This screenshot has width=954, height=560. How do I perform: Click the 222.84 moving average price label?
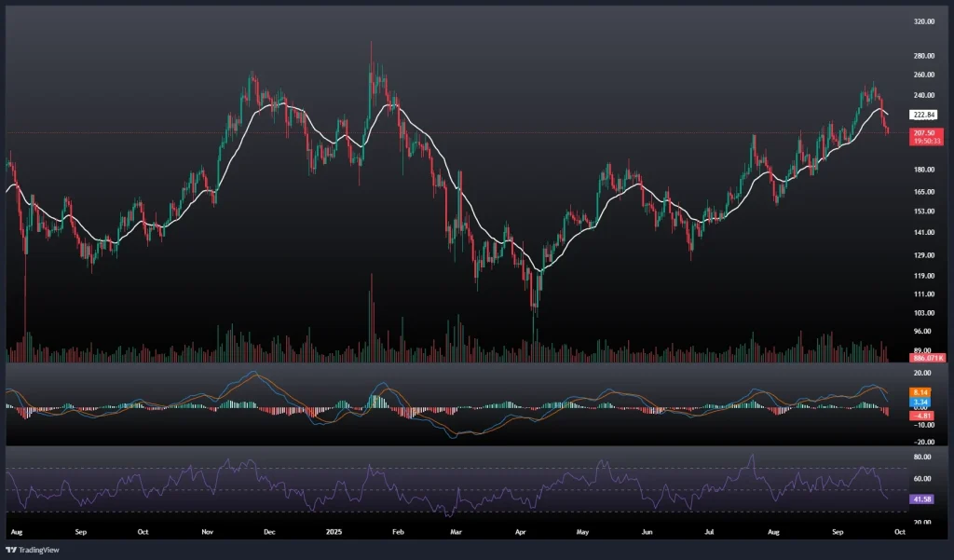click(923, 115)
